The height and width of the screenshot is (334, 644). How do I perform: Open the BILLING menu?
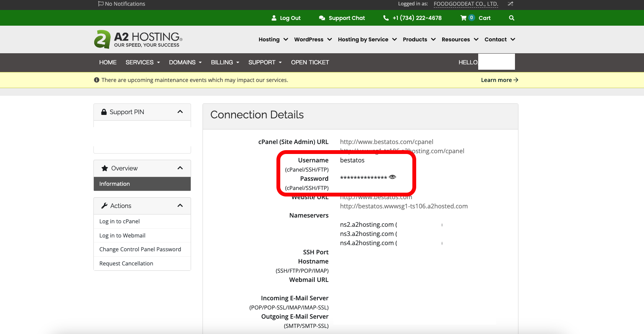tap(225, 62)
